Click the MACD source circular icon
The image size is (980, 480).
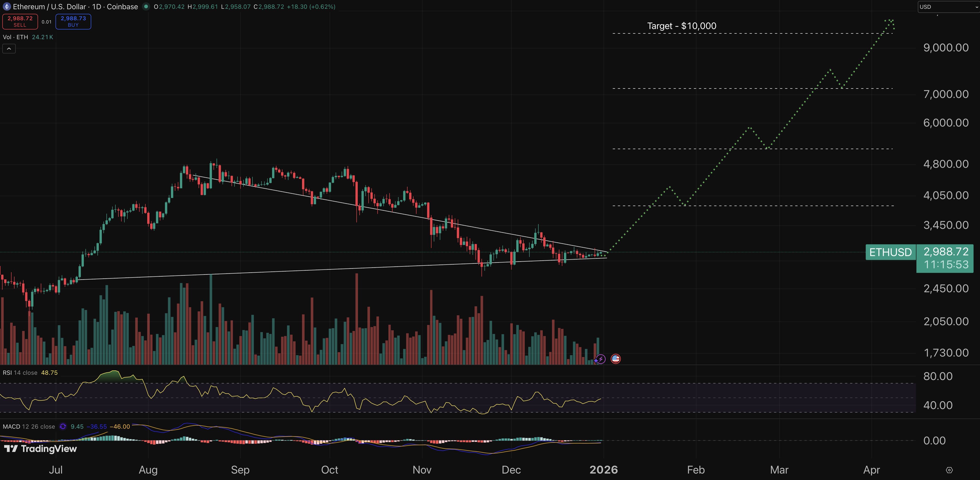point(64,426)
